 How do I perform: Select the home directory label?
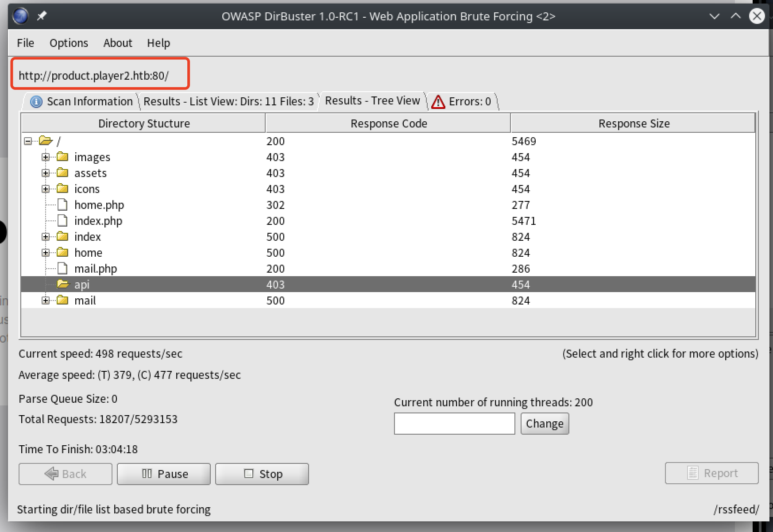click(x=88, y=253)
